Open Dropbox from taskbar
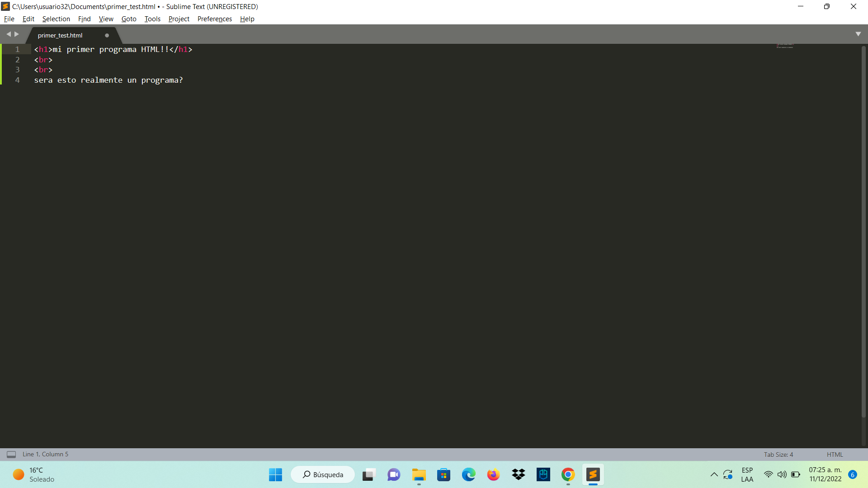This screenshot has width=868, height=488. (x=519, y=474)
